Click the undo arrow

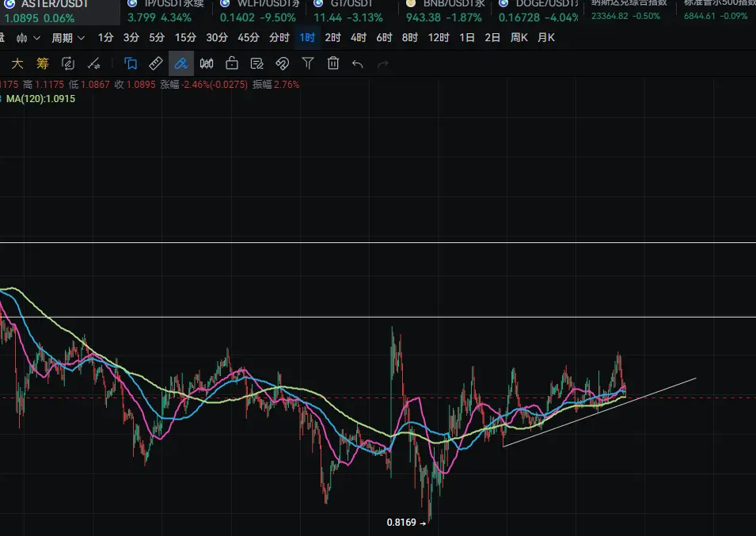(x=358, y=63)
